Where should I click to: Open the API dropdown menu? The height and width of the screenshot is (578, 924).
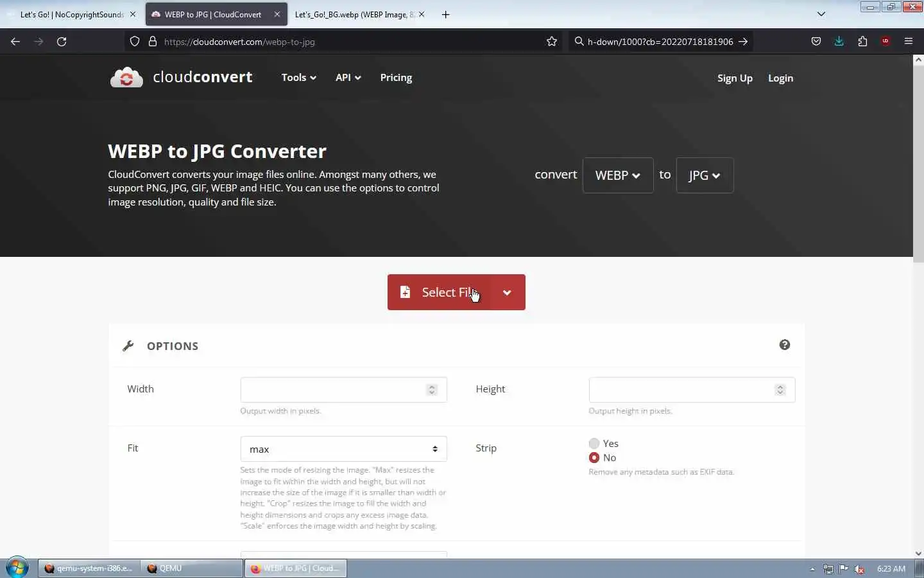coord(348,78)
